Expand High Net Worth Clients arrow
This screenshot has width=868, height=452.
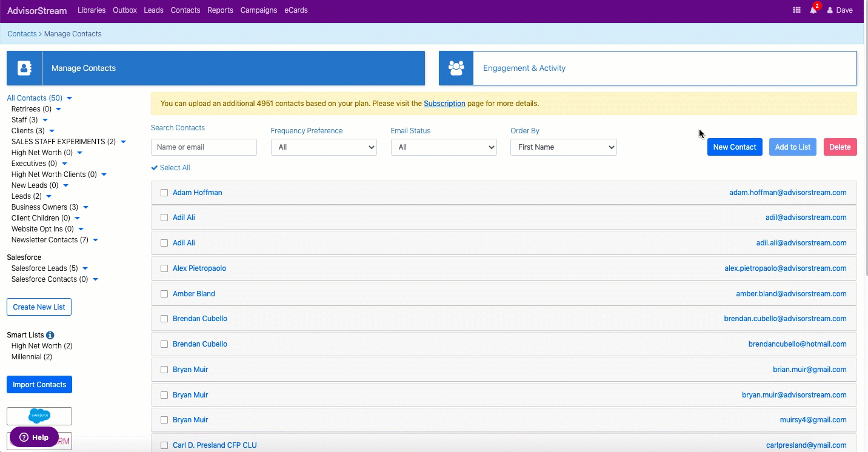[x=104, y=174]
